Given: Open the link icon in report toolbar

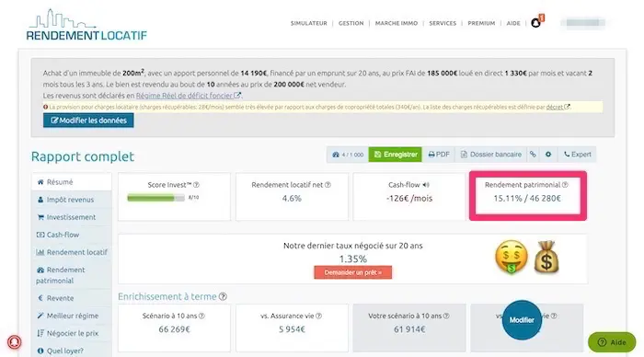Looking at the screenshot, I should (533, 155).
